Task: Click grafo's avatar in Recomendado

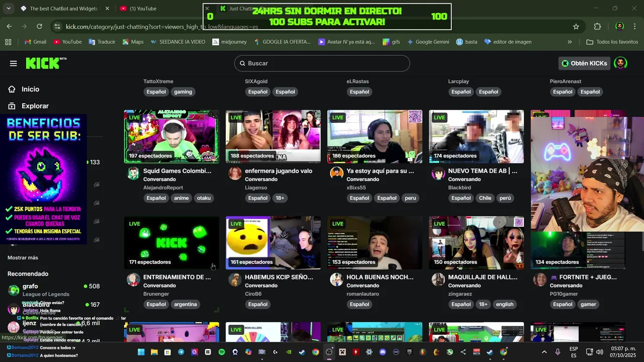Action: 14,290
